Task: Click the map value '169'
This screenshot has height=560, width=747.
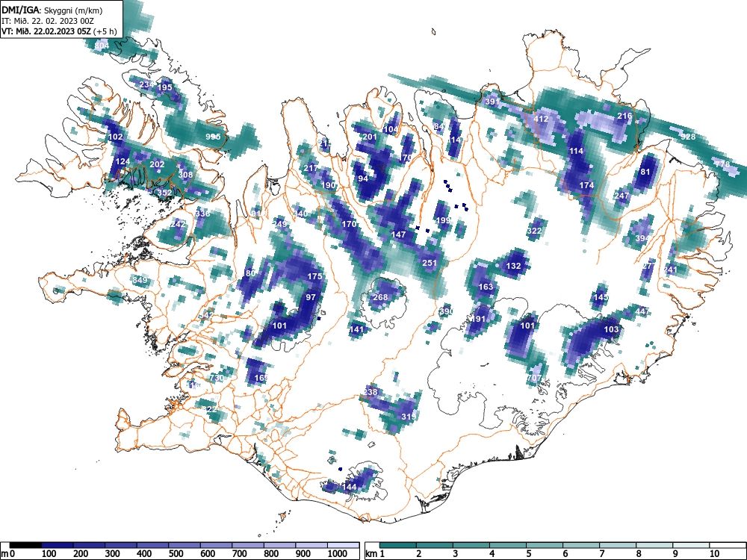Action: pos(261,378)
